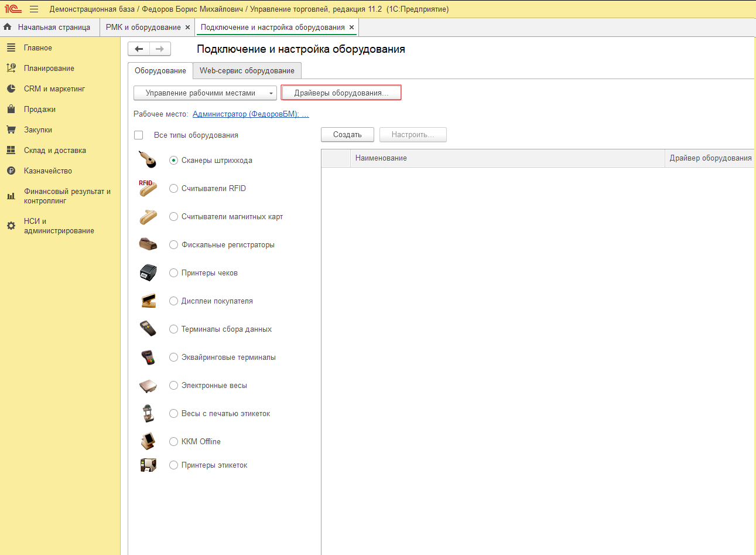Open the Администратор (ФедоровБМ) workplace link
756x555 pixels.
coord(251,114)
